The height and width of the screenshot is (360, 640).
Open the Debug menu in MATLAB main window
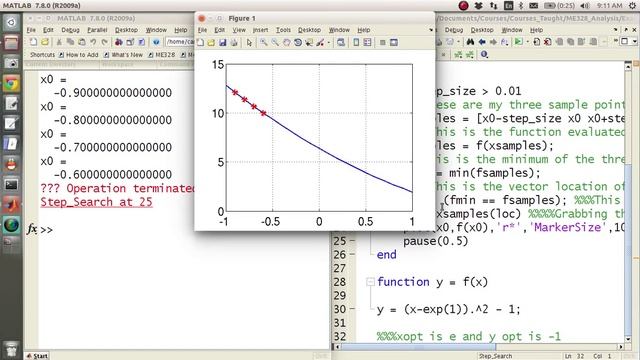[71, 30]
